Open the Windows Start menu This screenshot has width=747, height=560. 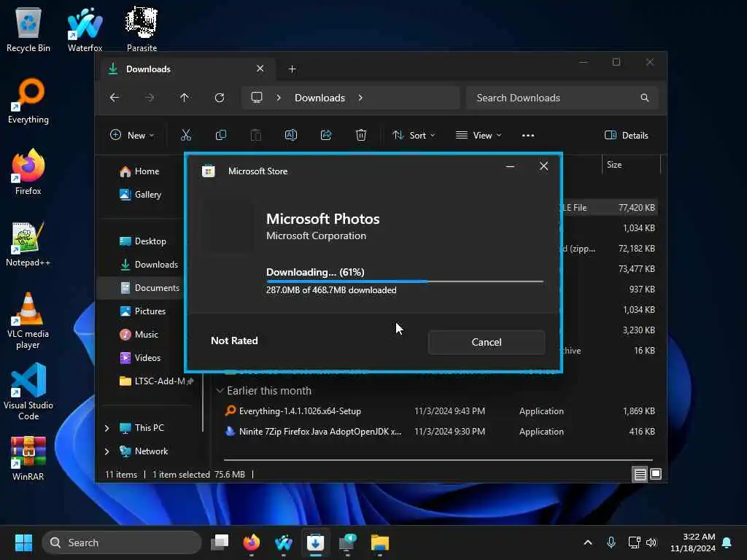[23, 542]
